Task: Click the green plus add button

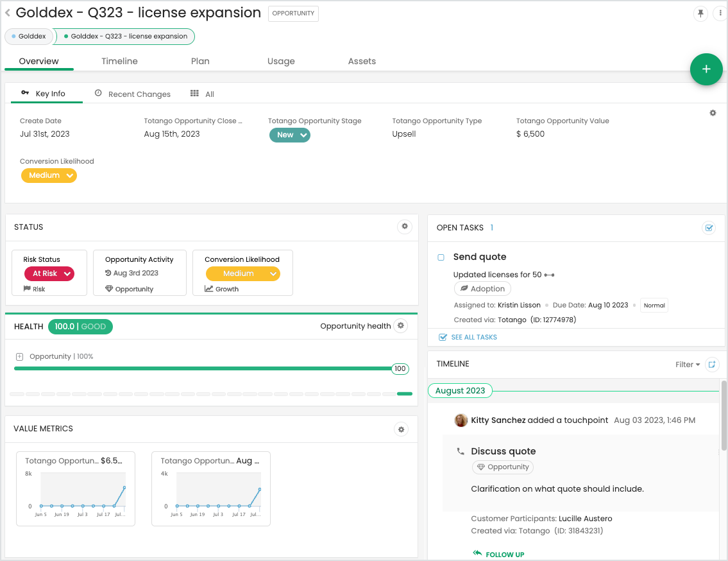Action: [x=706, y=69]
